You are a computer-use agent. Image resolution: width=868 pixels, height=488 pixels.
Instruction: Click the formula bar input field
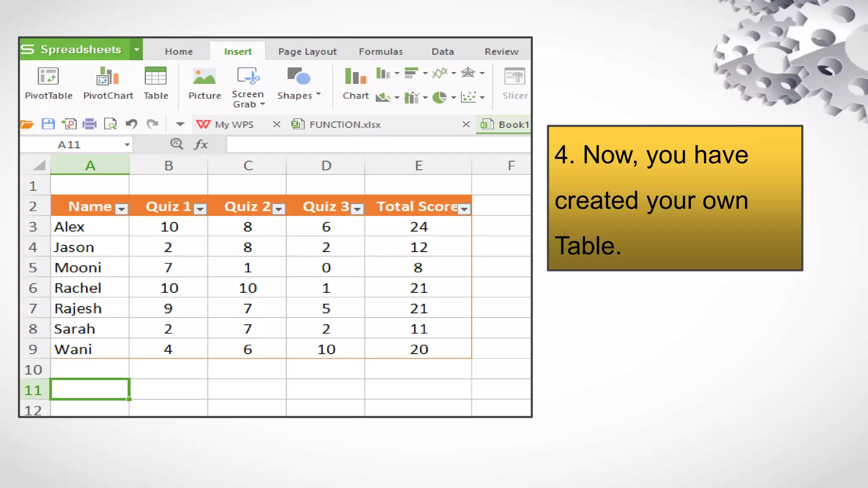click(x=378, y=144)
